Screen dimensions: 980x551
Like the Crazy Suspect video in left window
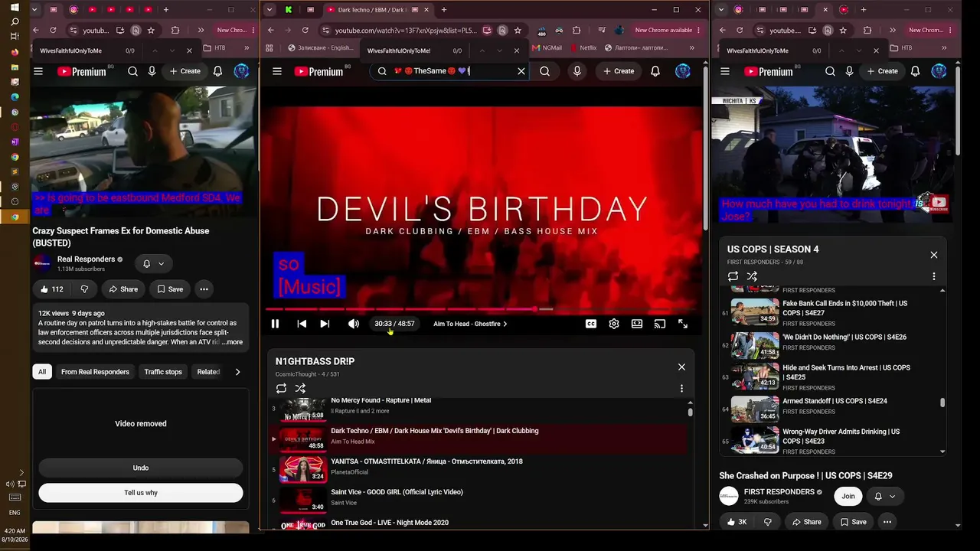point(52,289)
